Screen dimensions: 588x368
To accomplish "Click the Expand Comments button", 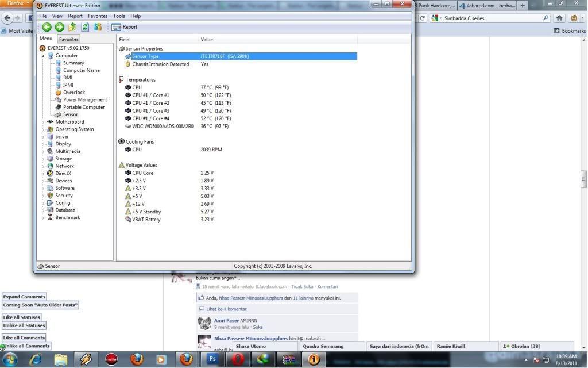I will (24, 297).
